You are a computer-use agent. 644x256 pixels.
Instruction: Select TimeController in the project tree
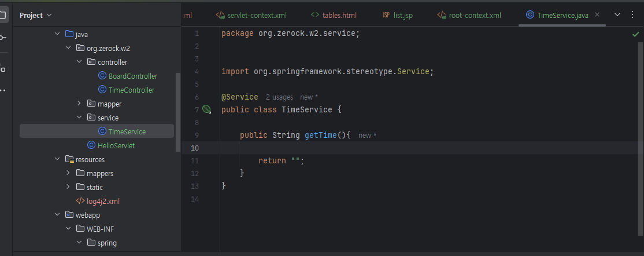[x=131, y=90]
